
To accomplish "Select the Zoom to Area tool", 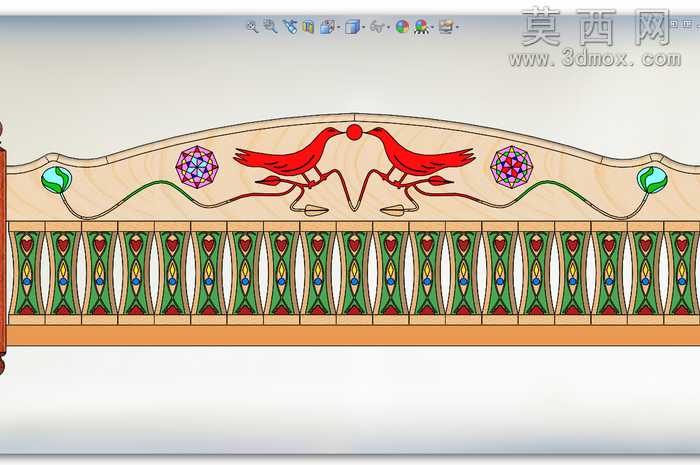I will click(270, 26).
